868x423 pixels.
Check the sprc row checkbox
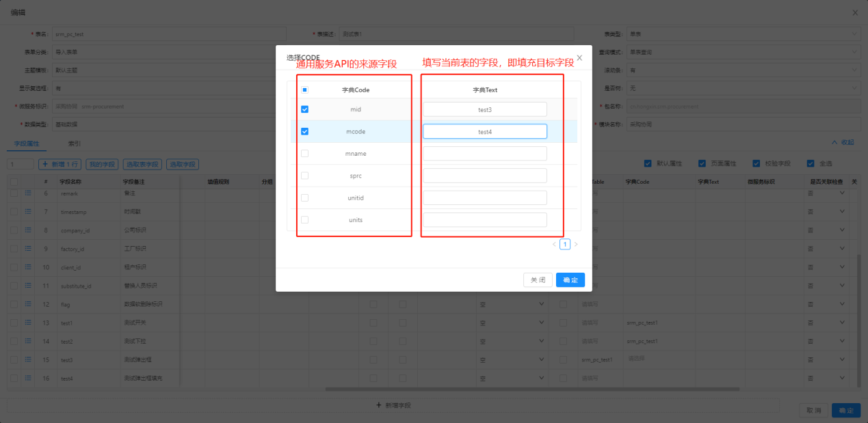point(305,176)
